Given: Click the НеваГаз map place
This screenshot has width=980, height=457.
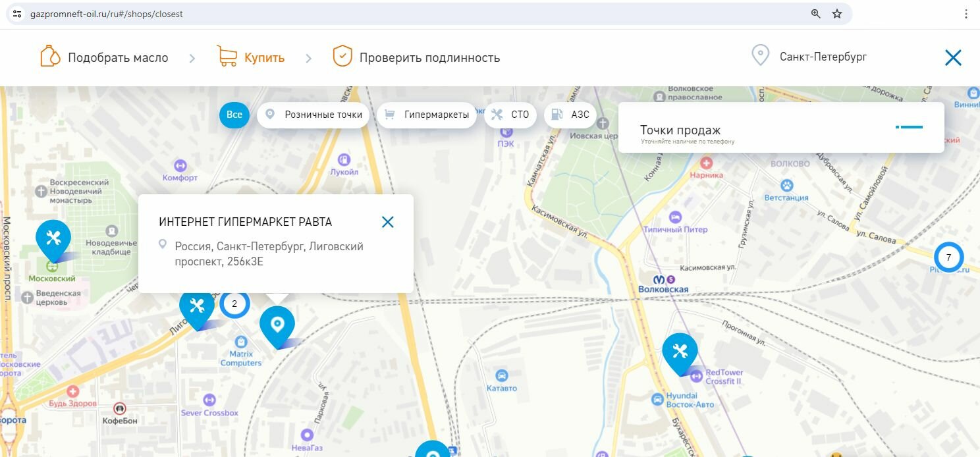Looking at the screenshot, I should click(x=307, y=435).
